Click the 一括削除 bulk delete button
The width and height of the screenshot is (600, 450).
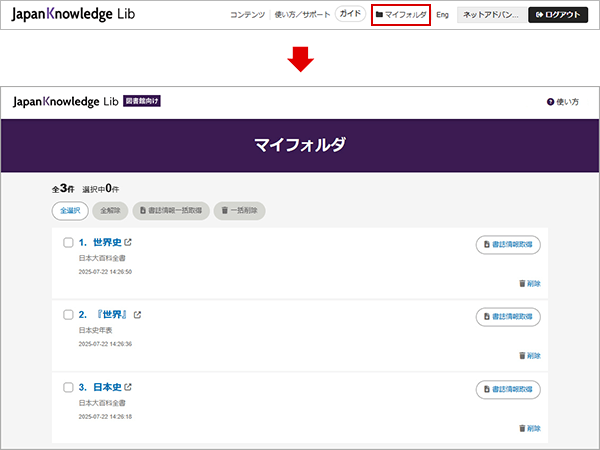pos(240,210)
